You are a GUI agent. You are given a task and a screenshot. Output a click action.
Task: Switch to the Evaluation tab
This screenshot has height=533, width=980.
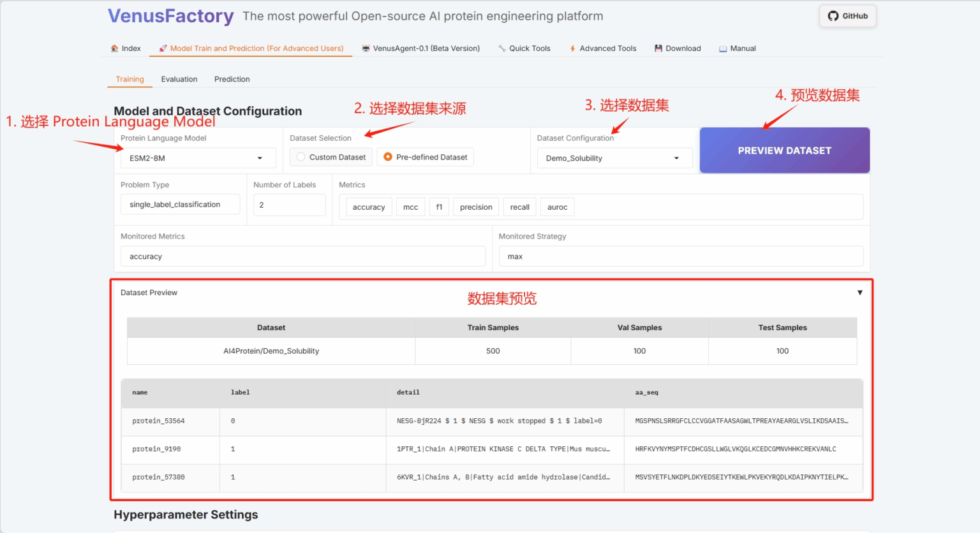point(179,78)
